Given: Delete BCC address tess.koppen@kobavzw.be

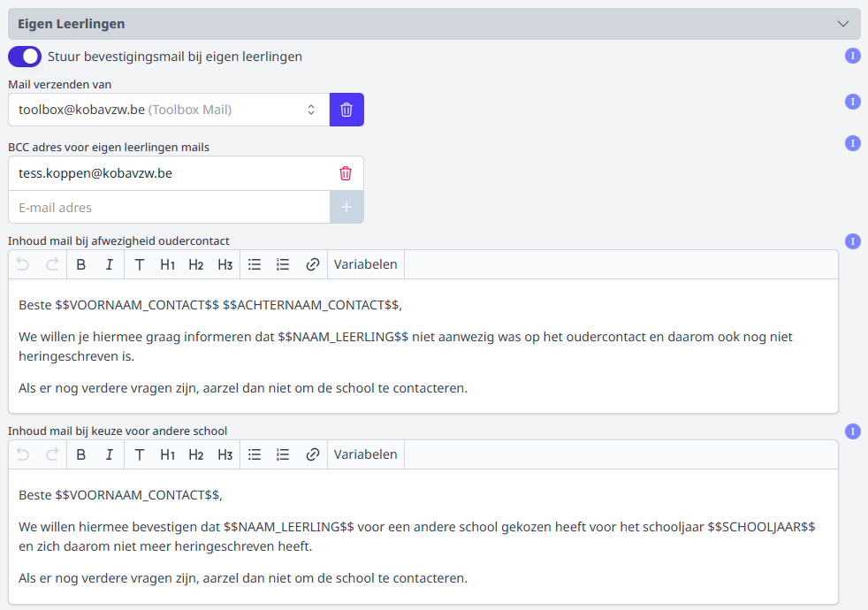Looking at the screenshot, I should (x=346, y=173).
